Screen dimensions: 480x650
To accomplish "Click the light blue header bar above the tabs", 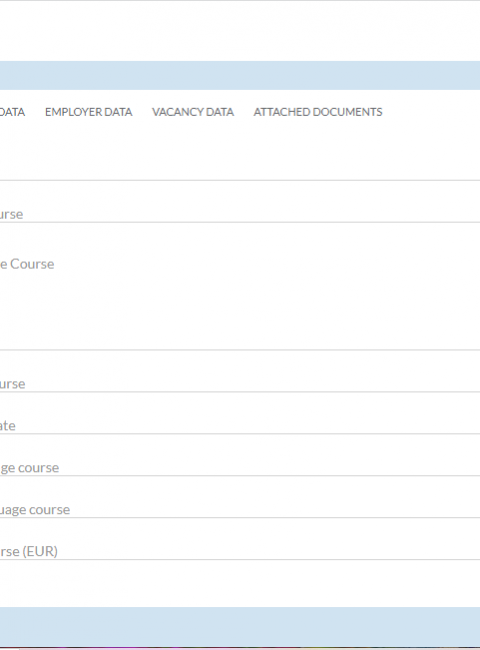I will (240, 75).
